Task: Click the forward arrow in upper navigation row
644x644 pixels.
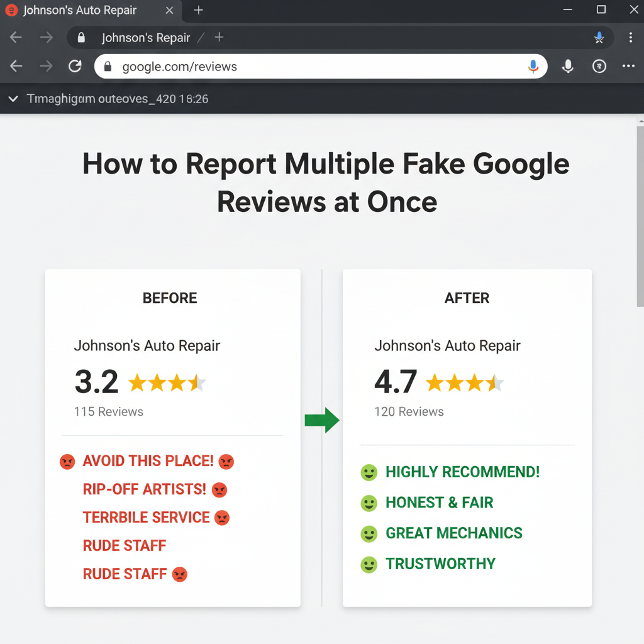Action: [x=47, y=37]
